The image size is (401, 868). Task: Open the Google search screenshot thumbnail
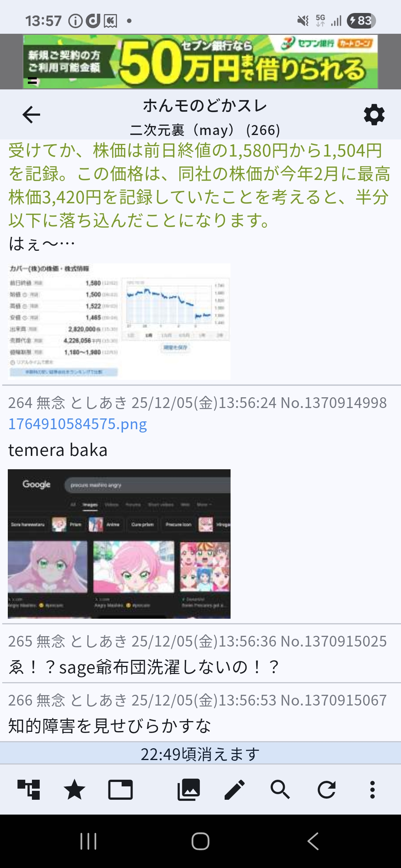(x=119, y=544)
